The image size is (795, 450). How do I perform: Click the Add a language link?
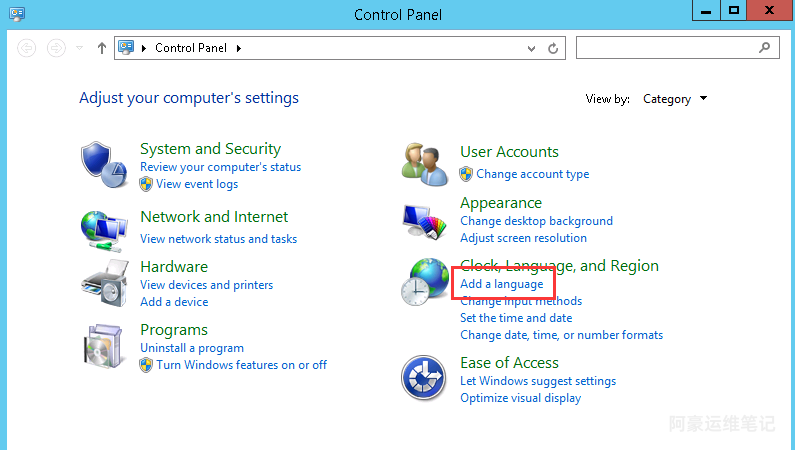[502, 284]
